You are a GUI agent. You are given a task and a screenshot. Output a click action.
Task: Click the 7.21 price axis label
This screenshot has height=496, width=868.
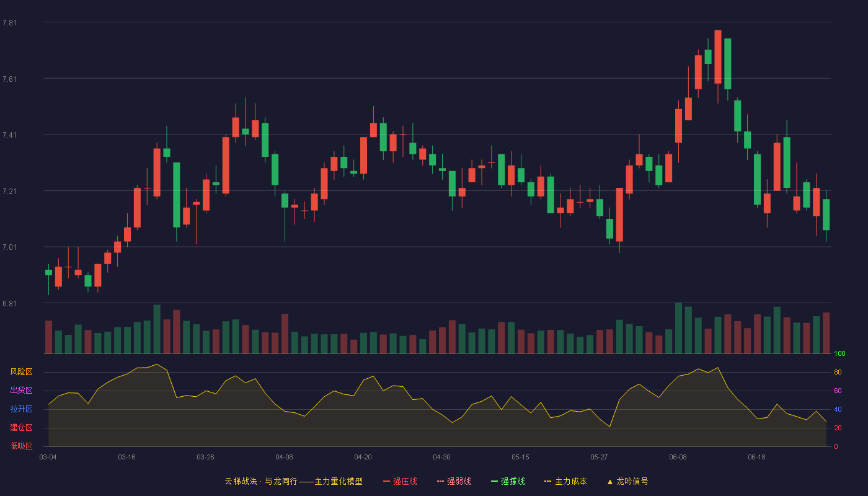tap(9, 192)
